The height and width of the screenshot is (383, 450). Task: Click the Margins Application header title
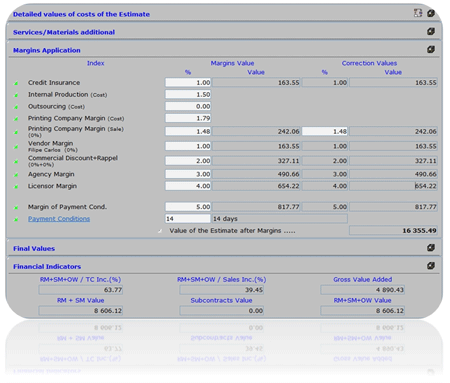pyautogui.click(x=47, y=50)
